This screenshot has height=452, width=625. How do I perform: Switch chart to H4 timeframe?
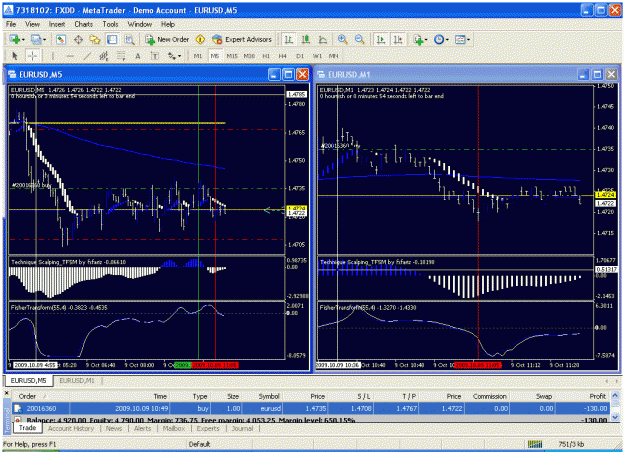click(283, 56)
